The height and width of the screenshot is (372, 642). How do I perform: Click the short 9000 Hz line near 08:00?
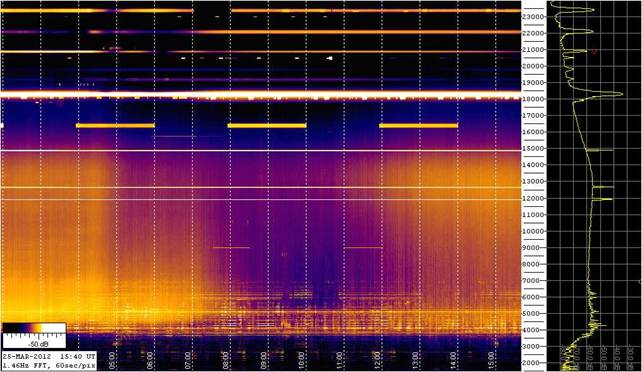231,247
